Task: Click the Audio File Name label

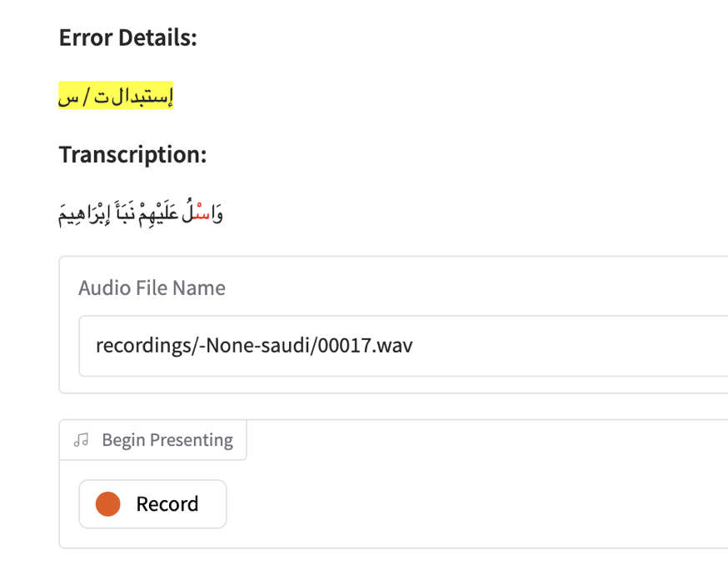Action: pyautogui.click(x=152, y=288)
